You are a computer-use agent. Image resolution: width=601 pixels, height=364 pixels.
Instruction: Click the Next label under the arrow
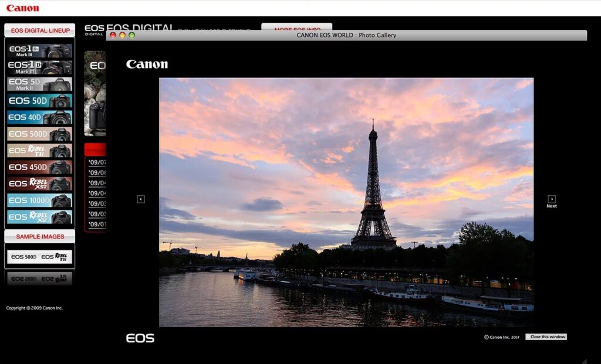(x=552, y=206)
